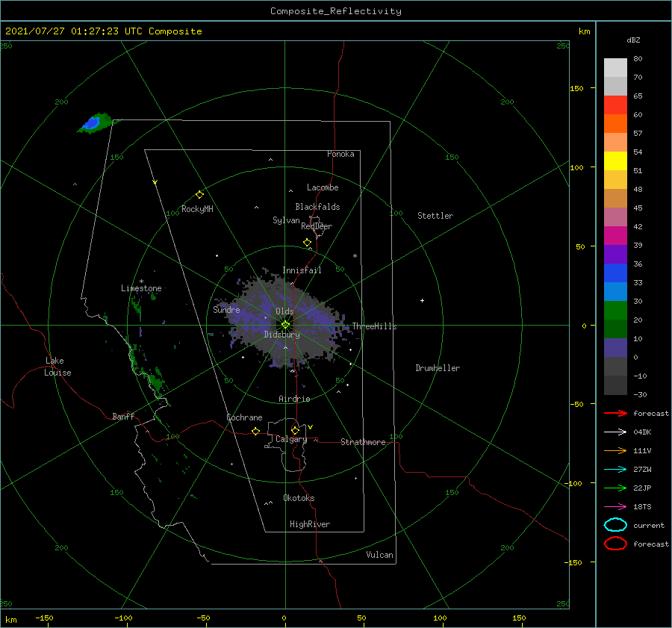Screen dimensions: 672x628
Task: Click the yellow diamond marker near RedDeer
Action: coord(307,243)
